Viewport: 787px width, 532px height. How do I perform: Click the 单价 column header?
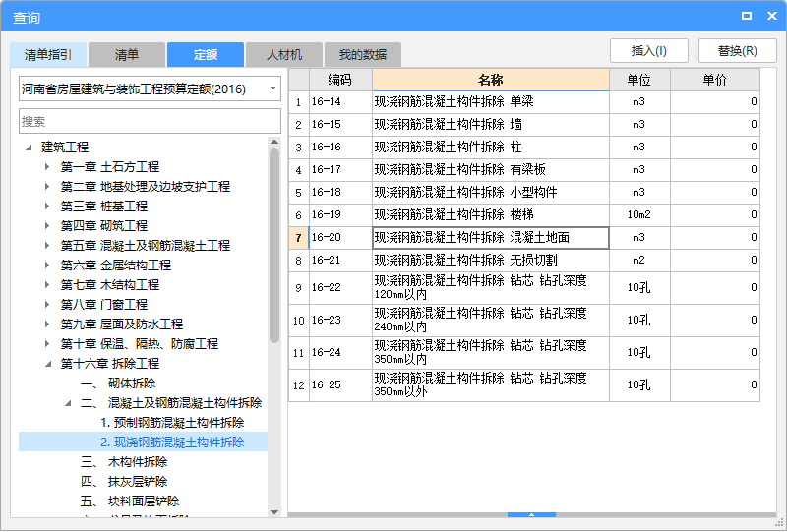[715, 80]
